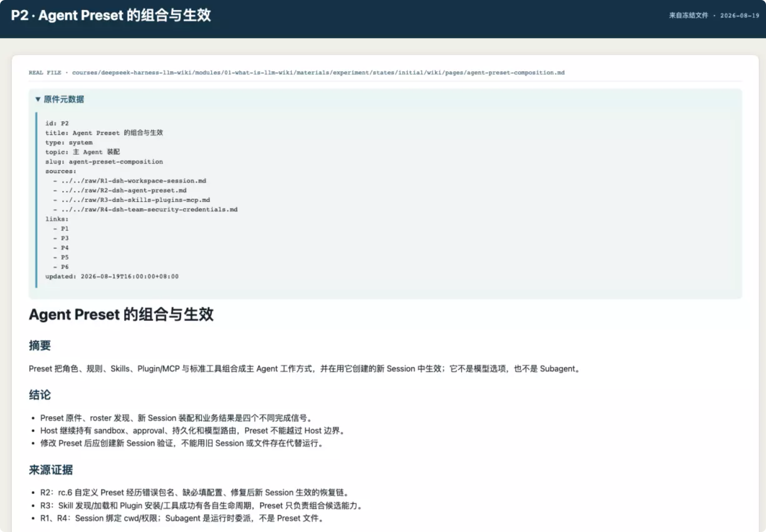The width and height of the screenshot is (766, 532).
Task: Click the 结论 section heading
Action: tap(40, 395)
